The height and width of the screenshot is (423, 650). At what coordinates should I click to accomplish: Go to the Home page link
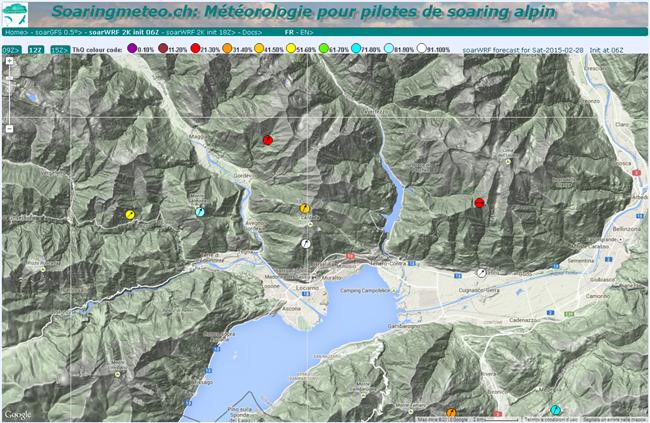[17, 32]
